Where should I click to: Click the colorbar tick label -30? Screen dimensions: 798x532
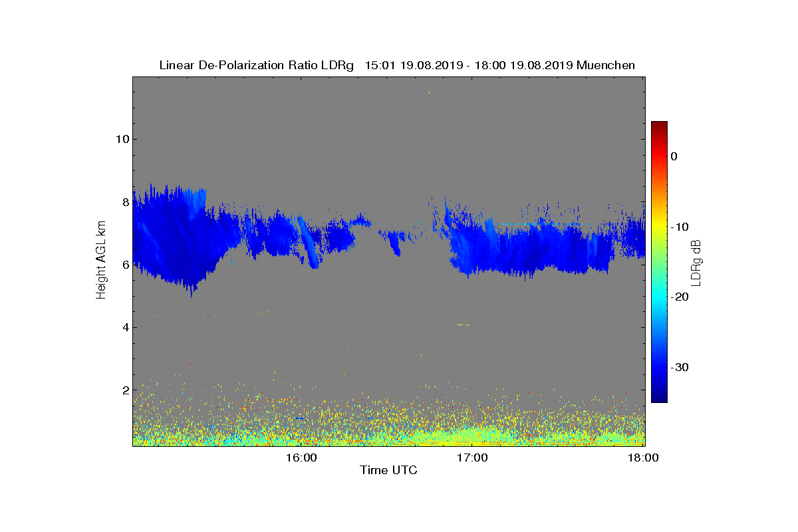678,367
